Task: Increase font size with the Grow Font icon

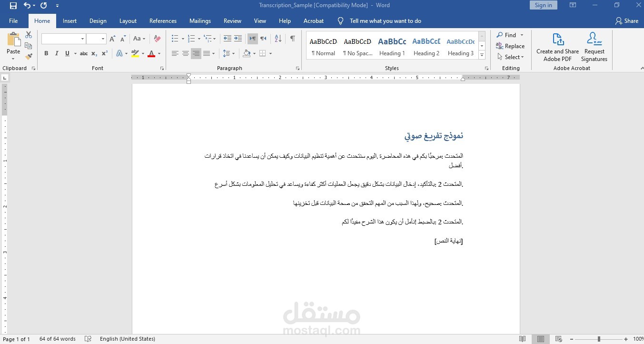Action: click(112, 39)
